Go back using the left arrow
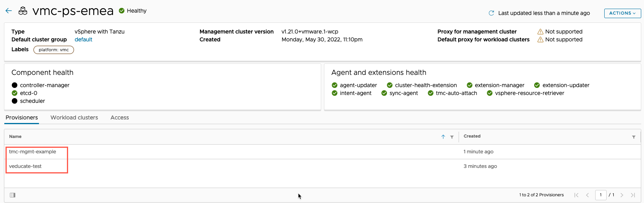The height and width of the screenshot is (203, 644). pos(9,11)
